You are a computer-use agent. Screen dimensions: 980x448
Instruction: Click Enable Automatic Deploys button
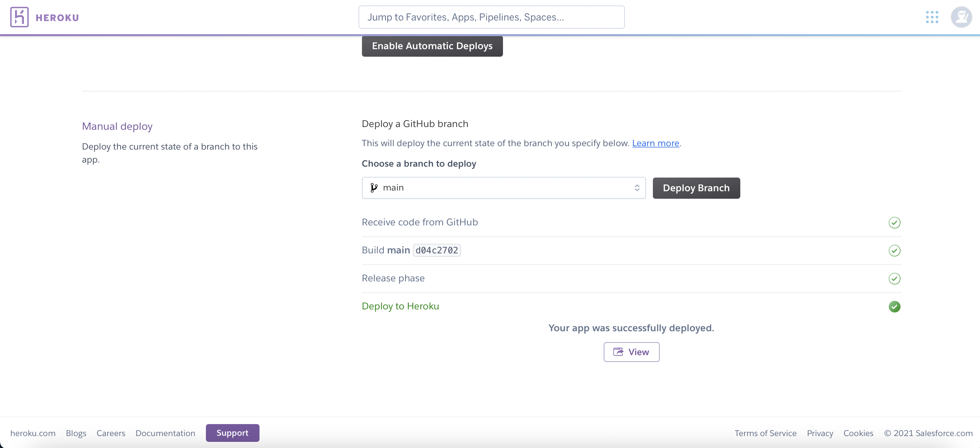432,46
